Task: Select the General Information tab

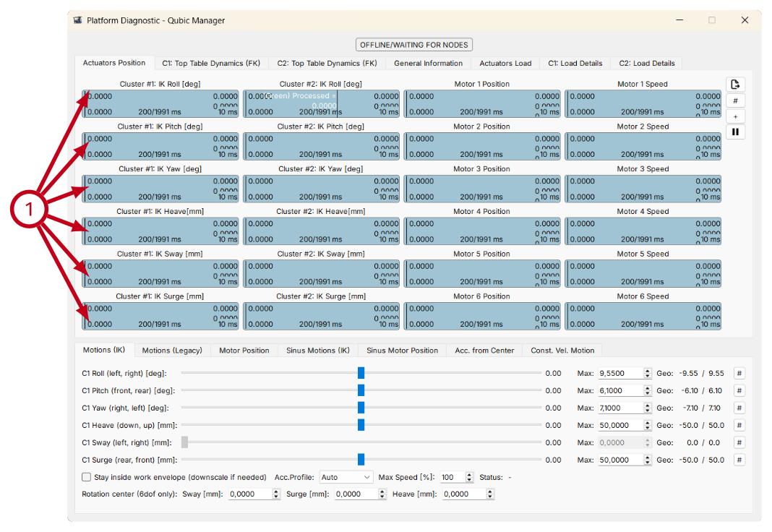Action: [428, 64]
